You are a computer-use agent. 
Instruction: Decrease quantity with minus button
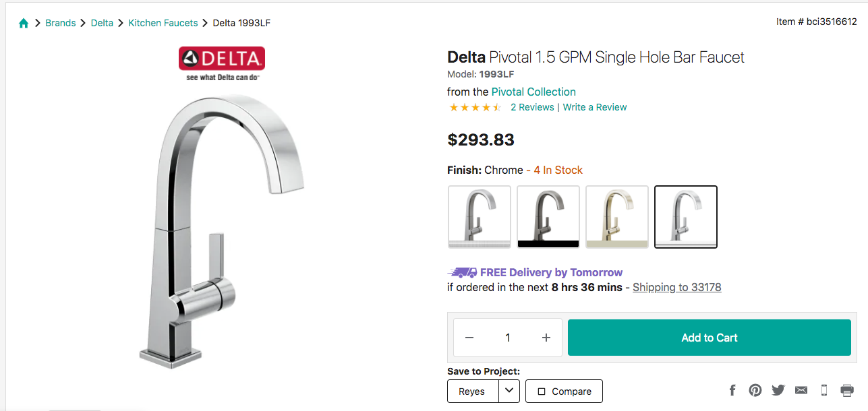point(469,338)
